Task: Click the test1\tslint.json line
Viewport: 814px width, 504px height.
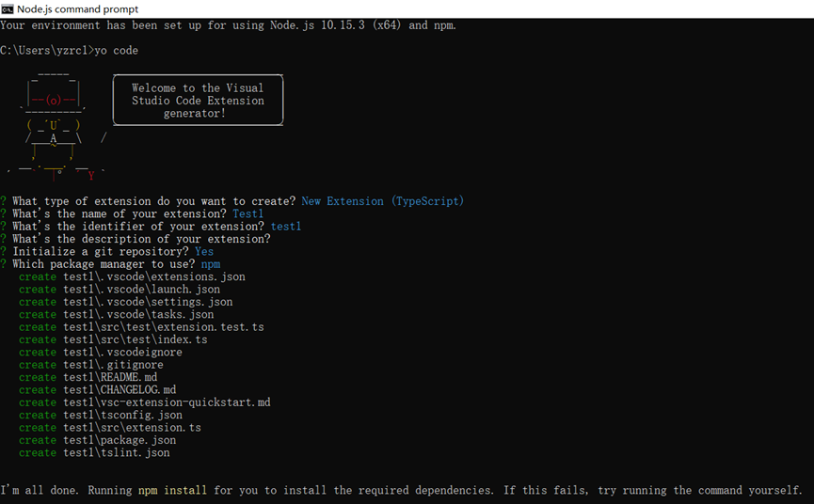Action: [x=117, y=453]
